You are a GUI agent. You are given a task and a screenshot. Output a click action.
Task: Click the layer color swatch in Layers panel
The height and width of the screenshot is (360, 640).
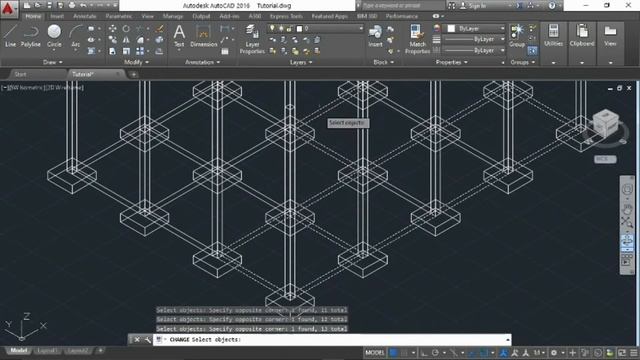pyautogui.click(x=299, y=29)
